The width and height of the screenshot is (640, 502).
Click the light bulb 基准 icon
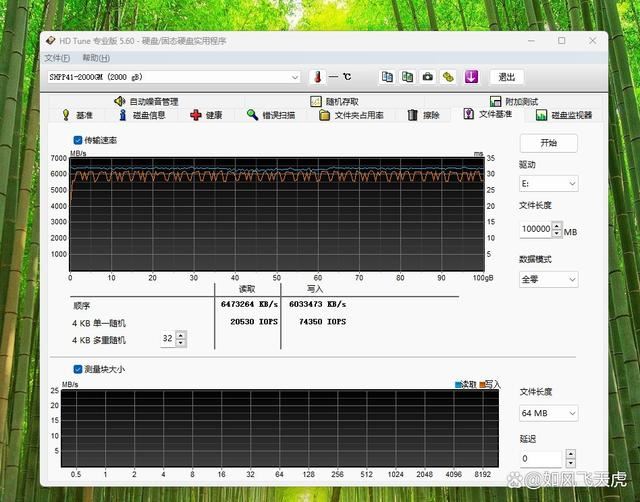click(x=66, y=115)
